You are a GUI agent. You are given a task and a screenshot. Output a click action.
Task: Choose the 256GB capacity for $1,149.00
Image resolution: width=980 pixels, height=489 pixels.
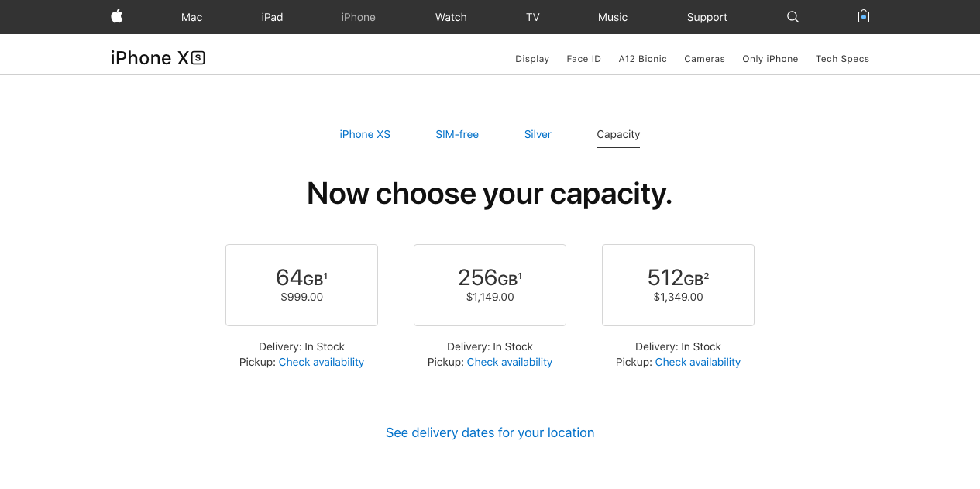coord(490,285)
